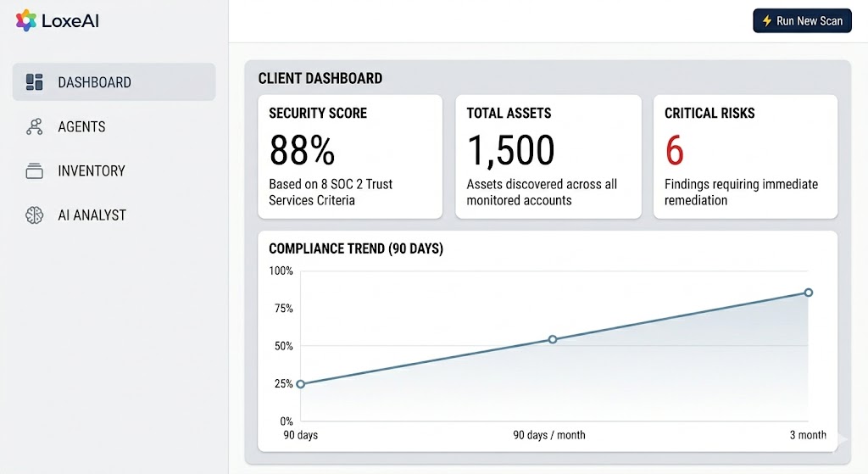
Task: Click the LoxeAI colorful logo icon
Action: click(x=26, y=20)
